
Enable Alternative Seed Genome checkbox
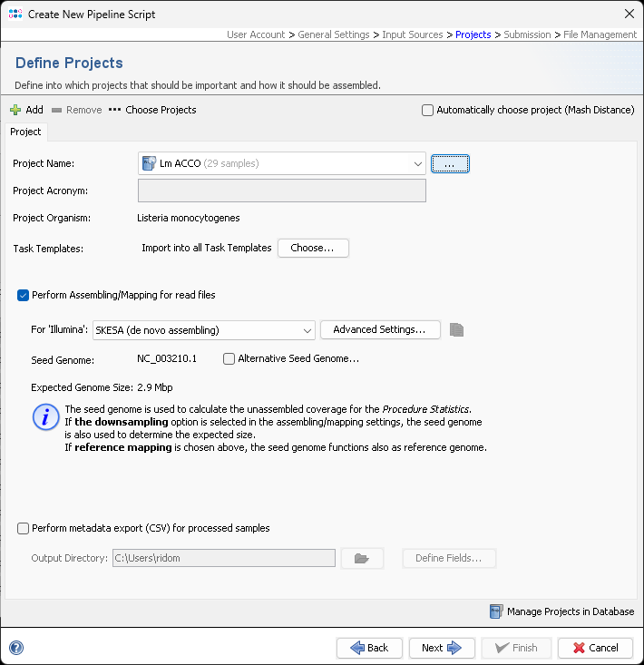(x=229, y=358)
